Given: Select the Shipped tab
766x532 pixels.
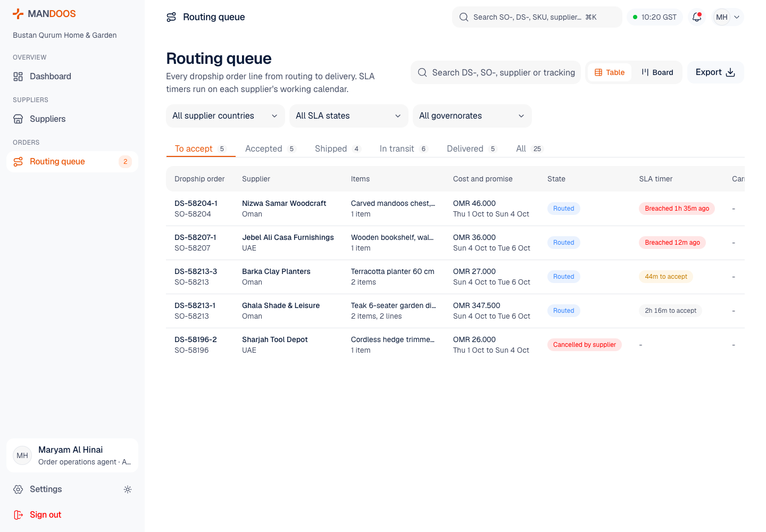Looking at the screenshot, I should pos(338,149).
